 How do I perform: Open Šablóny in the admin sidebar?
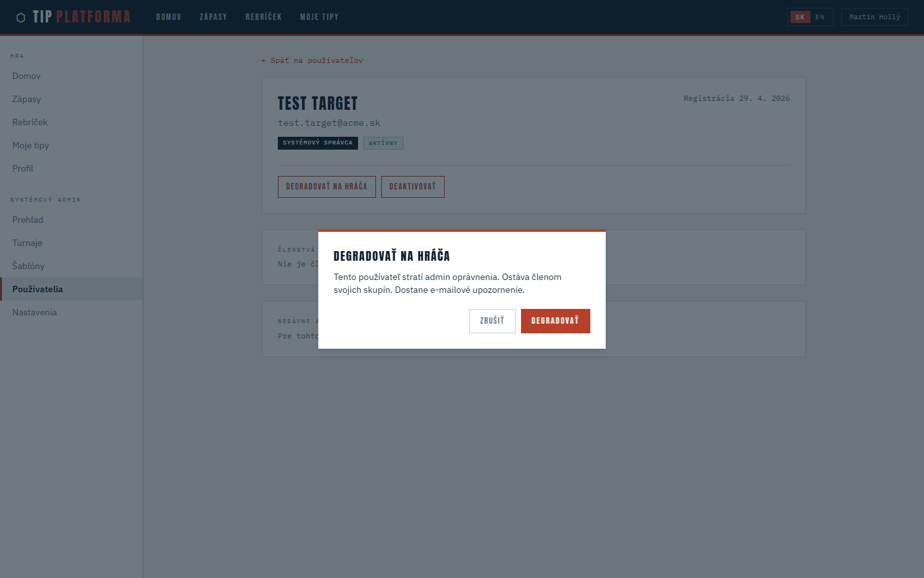coord(28,266)
